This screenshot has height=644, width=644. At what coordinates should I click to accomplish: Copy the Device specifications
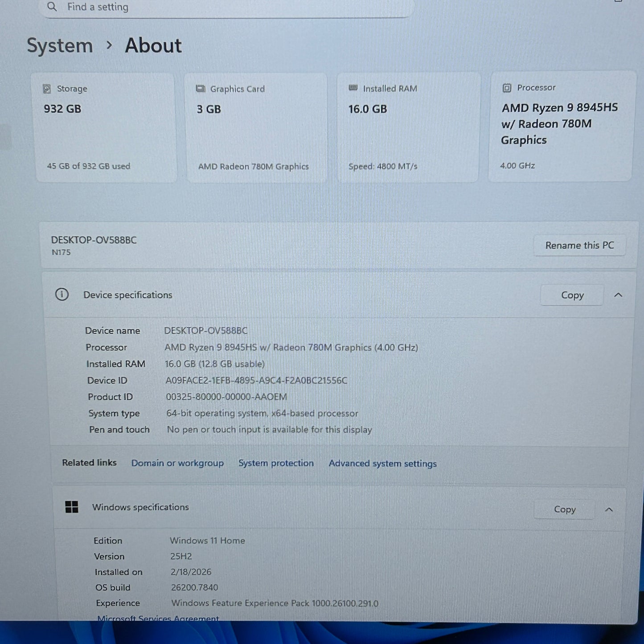coord(572,295)
